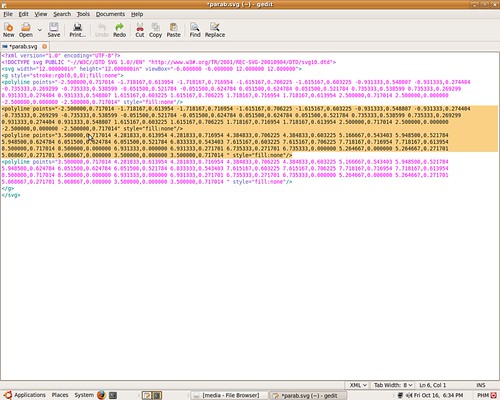This screenshot has width=500, height=400.
Task: Click parab.svg gedit taskbar button
Action: (x=308, y=396)
